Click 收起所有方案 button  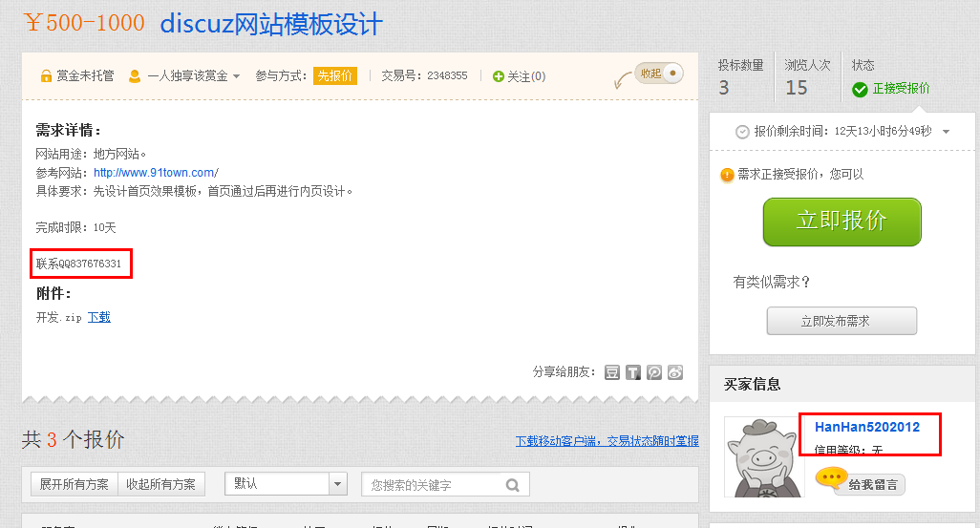click(161, 484)
